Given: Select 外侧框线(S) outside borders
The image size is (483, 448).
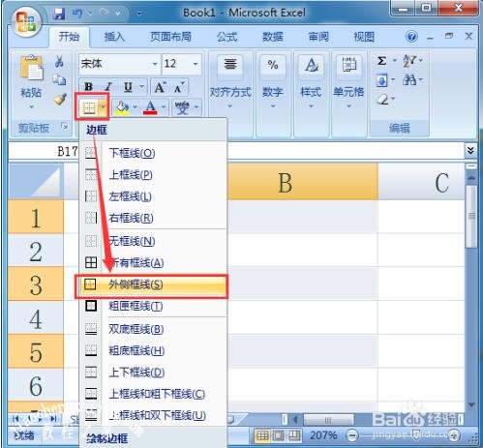Looking at the screenshot, I should (x=153, y=284).
